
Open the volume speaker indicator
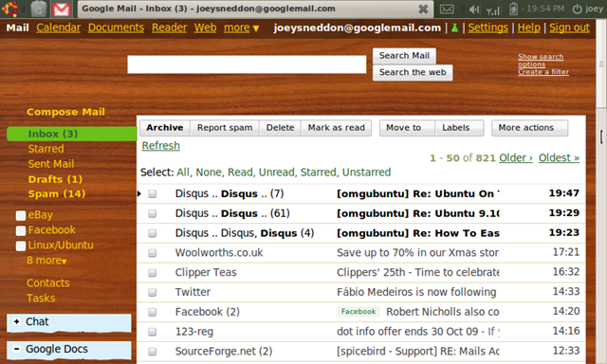474,9
